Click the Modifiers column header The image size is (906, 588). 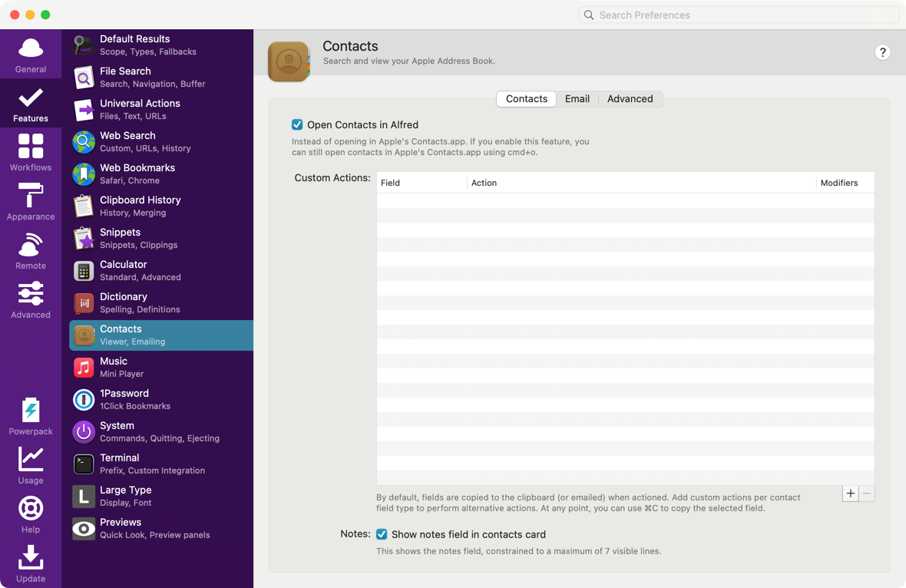839,183
